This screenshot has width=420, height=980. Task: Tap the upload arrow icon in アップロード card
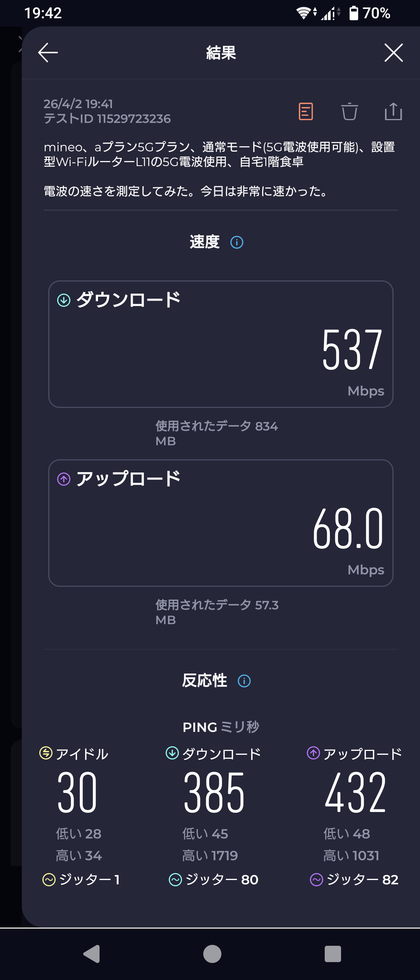[64, 479]
